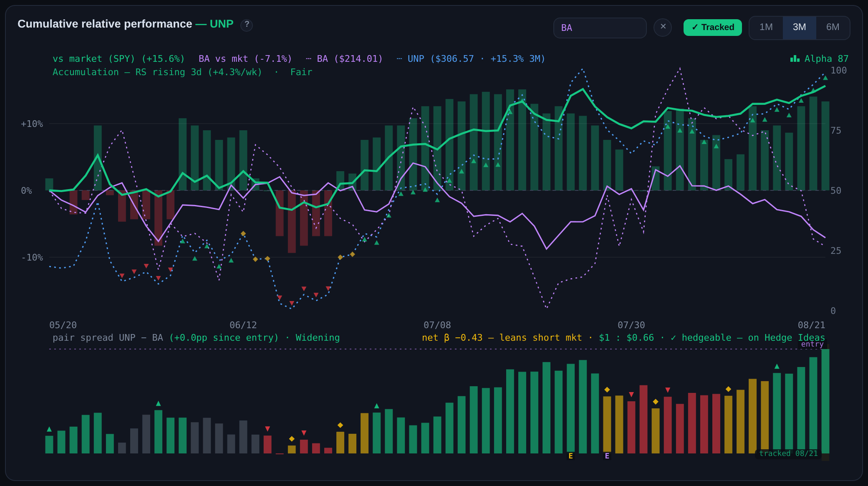Click the chart title Cumulative relative performance
Screen dimensions: 868x486
tap(105, 24)
